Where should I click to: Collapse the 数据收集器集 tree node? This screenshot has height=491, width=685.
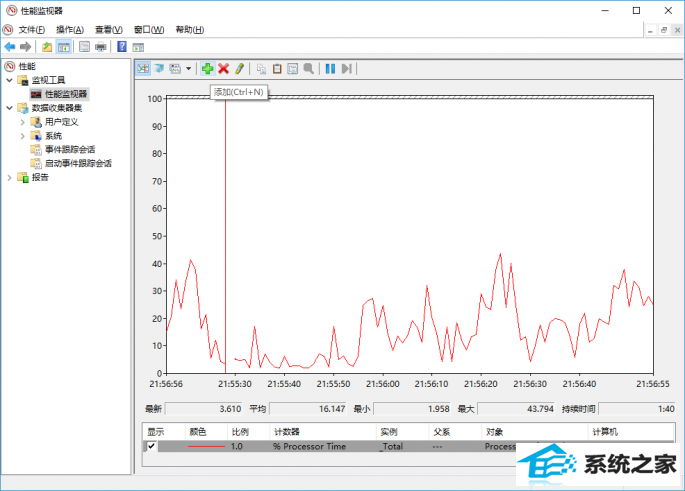pos(10,107)
